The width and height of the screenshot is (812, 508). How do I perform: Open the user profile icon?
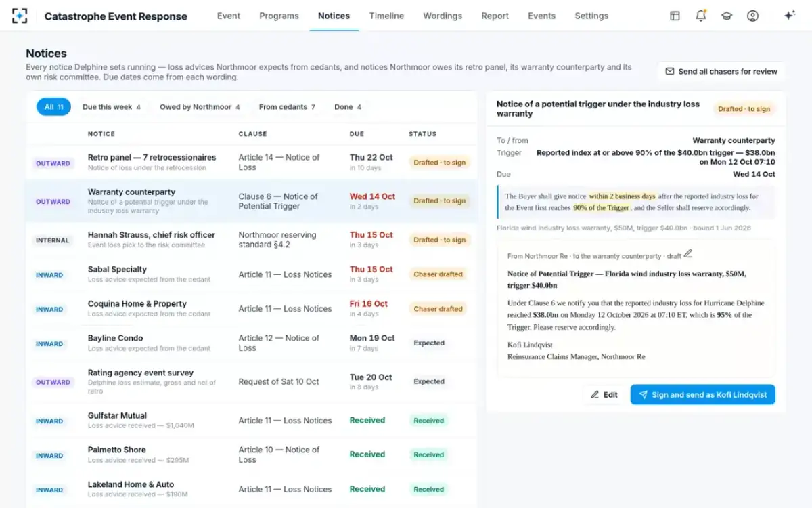click(752, 16)
